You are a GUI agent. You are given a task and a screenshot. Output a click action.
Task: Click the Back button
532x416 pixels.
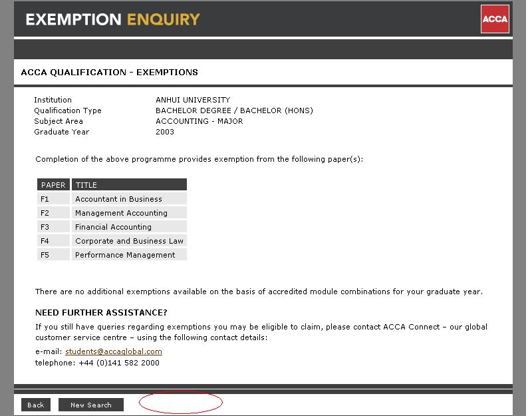click(36, 405)
